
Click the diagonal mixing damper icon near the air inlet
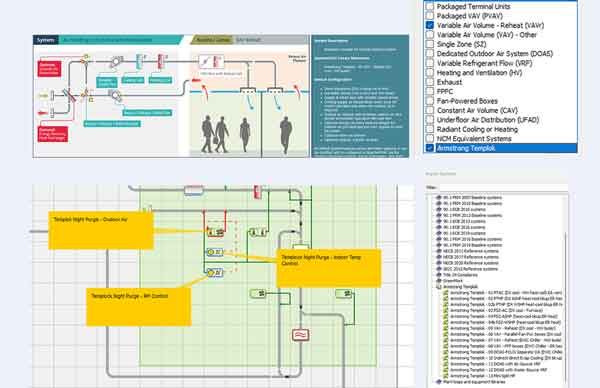click(x=69, y=95)
